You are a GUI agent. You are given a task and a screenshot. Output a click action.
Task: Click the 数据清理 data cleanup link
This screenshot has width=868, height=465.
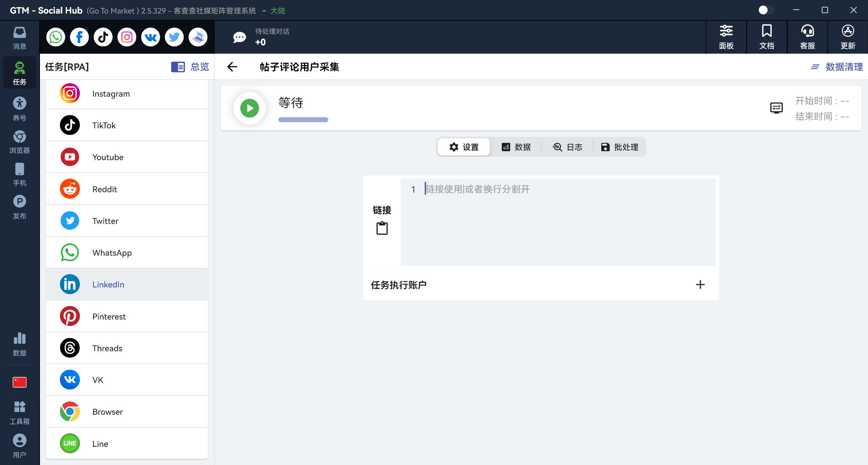[x=837, y=67]
